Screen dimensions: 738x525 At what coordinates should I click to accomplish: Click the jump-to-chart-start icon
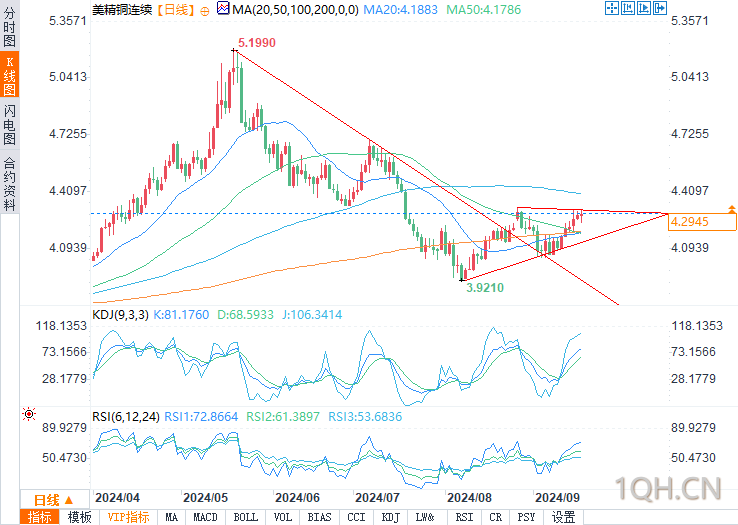[627, 8]
